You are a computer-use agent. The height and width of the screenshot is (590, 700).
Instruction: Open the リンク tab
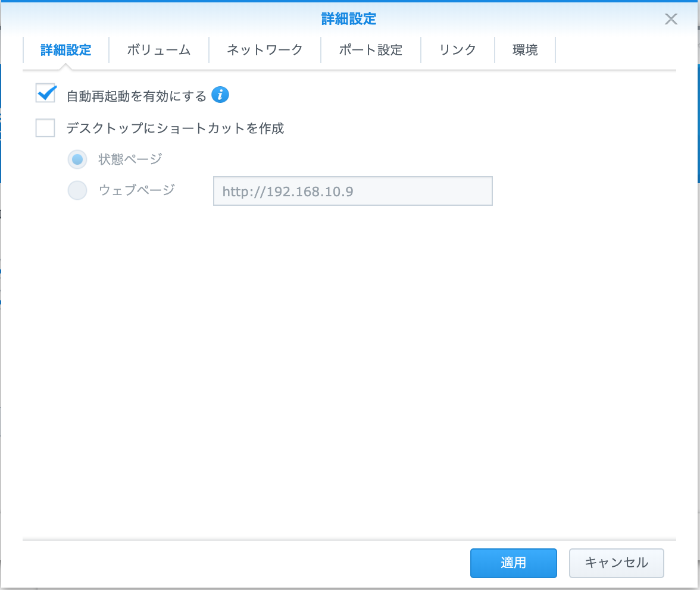[x=457, y=50]
